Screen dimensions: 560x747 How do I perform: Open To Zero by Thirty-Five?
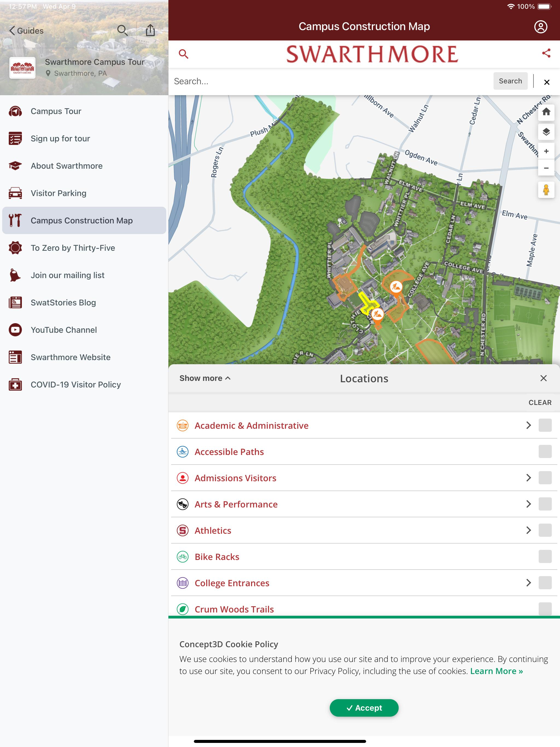84,248
